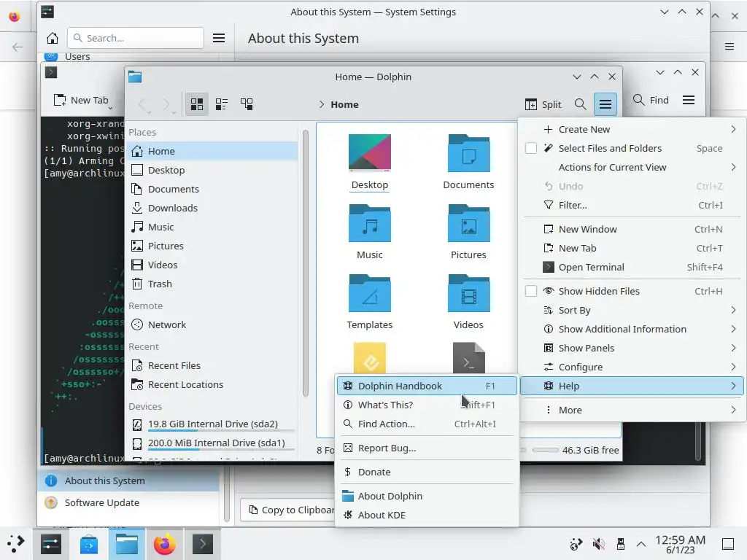Expand the Create New submenu
The image size is (747, 560).
(632, 129)
